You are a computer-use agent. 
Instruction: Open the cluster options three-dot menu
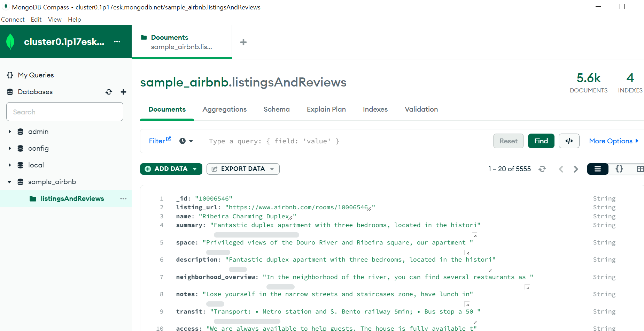click(117, 42)
